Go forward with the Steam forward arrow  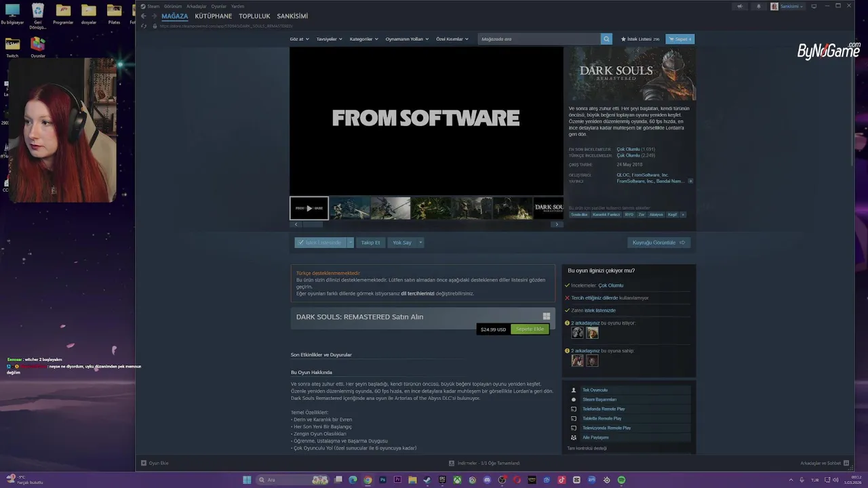coord(154,16)
